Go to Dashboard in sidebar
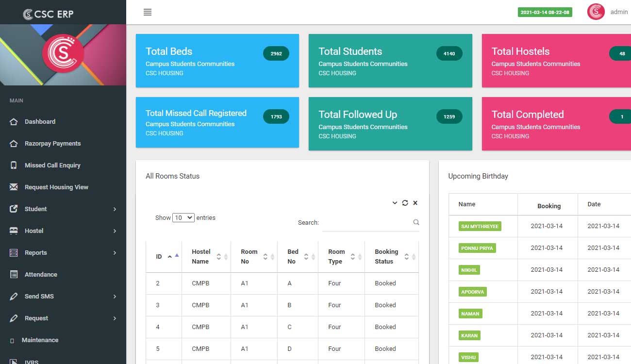 tap(40, 121)
